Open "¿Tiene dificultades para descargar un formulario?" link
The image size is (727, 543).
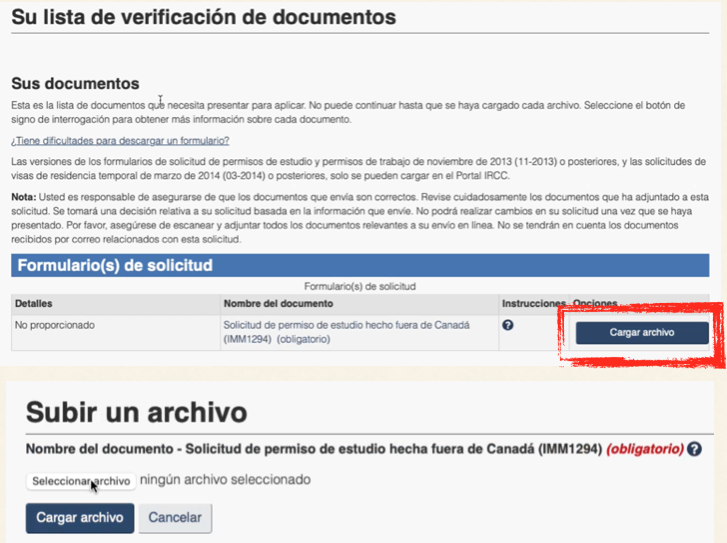point(120,141)
